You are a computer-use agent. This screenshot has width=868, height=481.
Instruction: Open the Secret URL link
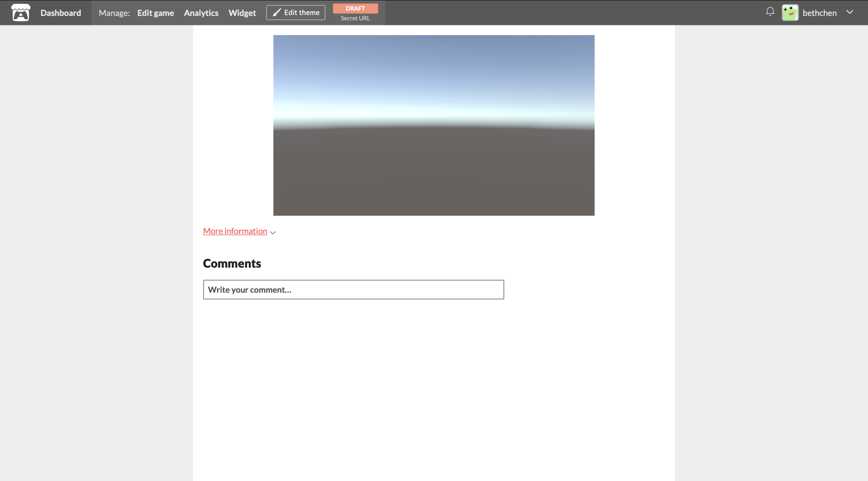click(x=355, y=18)
